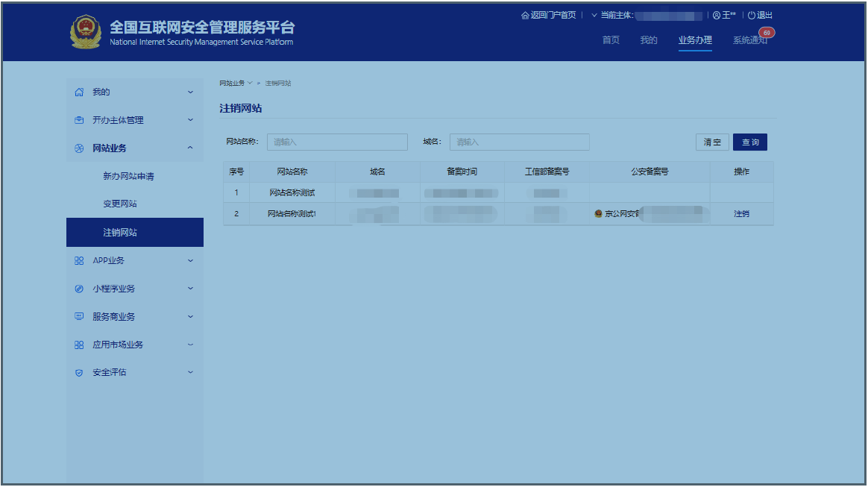Image resolution: width=868 pixels, height=487 pixels.
Task: Click the 开办主体管理 briefcase icon
Action: point(79,120)
